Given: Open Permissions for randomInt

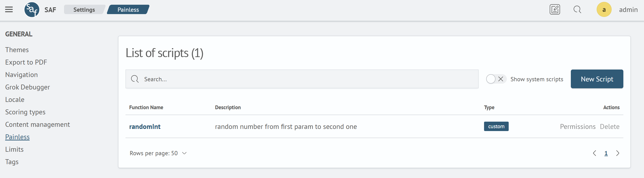Looking at the screenshot, I should (577, 127).
